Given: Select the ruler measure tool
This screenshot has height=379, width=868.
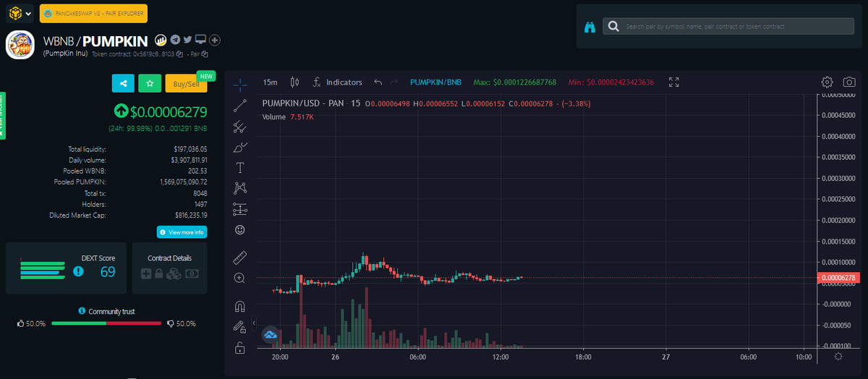Looking at the screenshot, I should (x=240, y=257).
